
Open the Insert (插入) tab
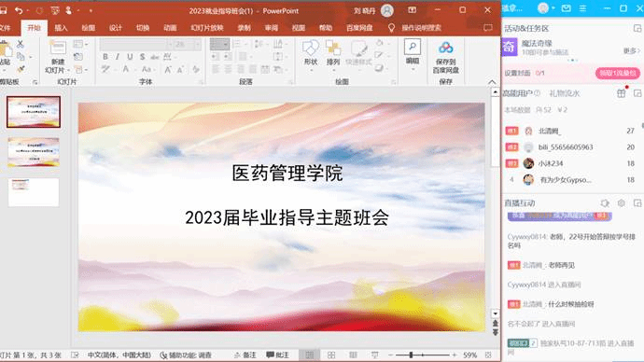pos(62,27)
